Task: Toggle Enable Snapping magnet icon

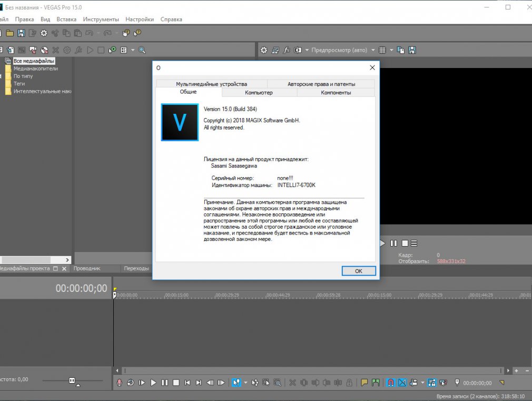Action: [391, 383]
